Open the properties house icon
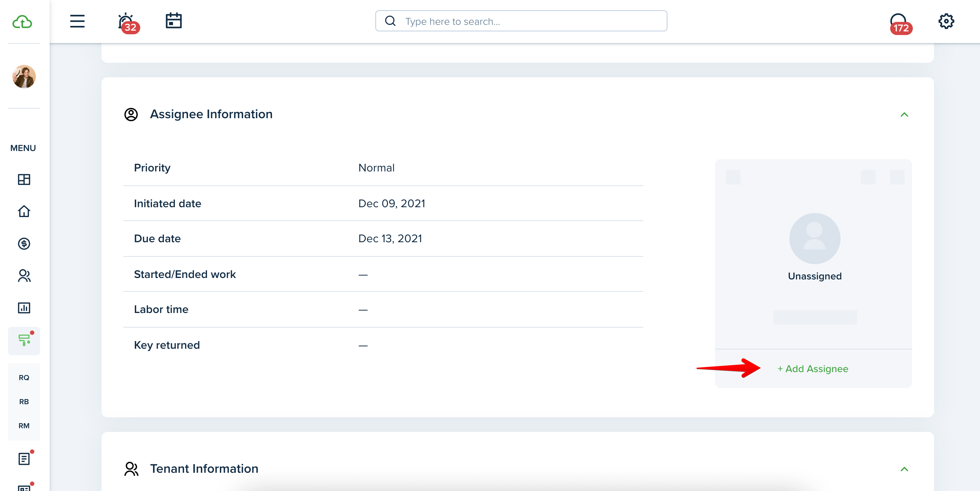 coord(24,211)
